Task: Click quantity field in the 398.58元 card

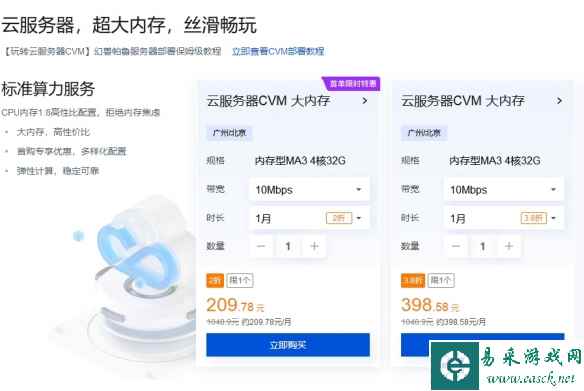Action: point(482,246)
